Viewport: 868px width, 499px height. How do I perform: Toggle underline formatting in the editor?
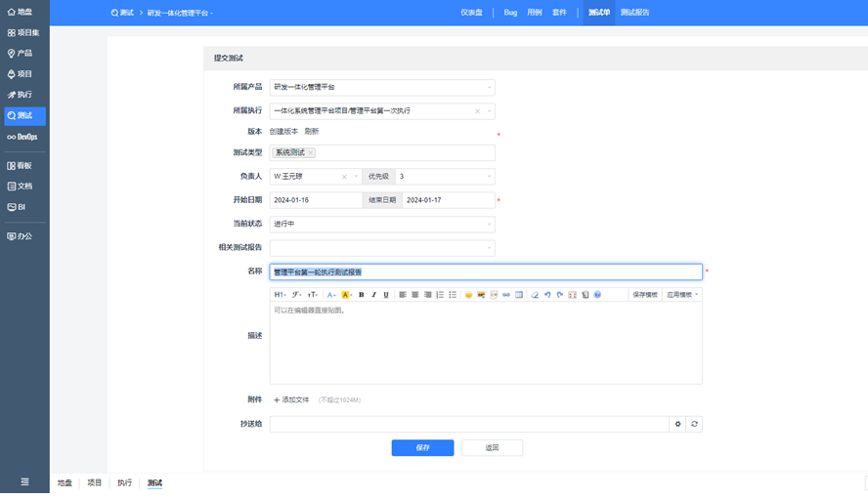tap(386, 295)
